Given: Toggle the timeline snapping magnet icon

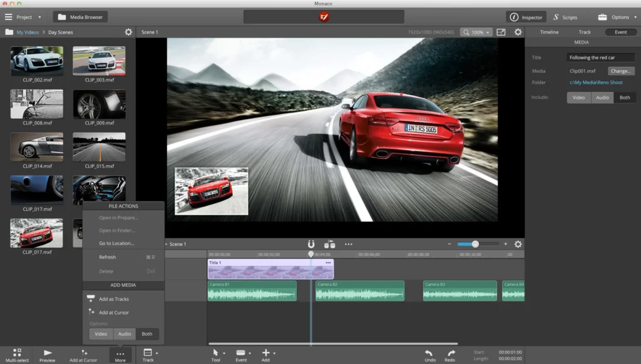Looking at the screenshot, I should (x=311, y=245).
